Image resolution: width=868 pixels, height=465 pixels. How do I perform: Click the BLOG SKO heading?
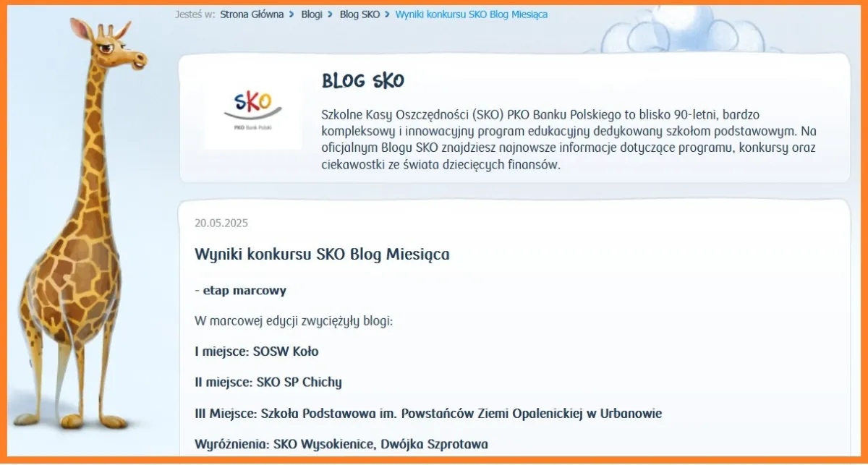363,80
